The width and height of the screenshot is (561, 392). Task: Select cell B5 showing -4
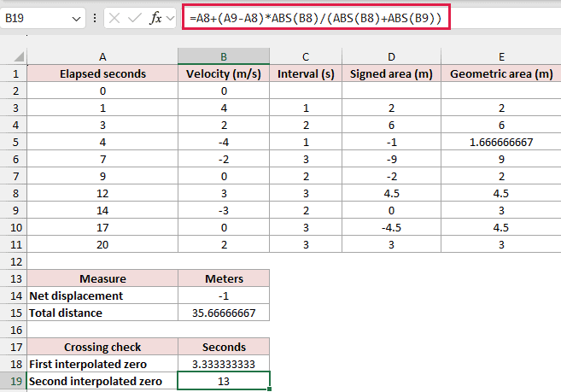click(x=224, y=142)
